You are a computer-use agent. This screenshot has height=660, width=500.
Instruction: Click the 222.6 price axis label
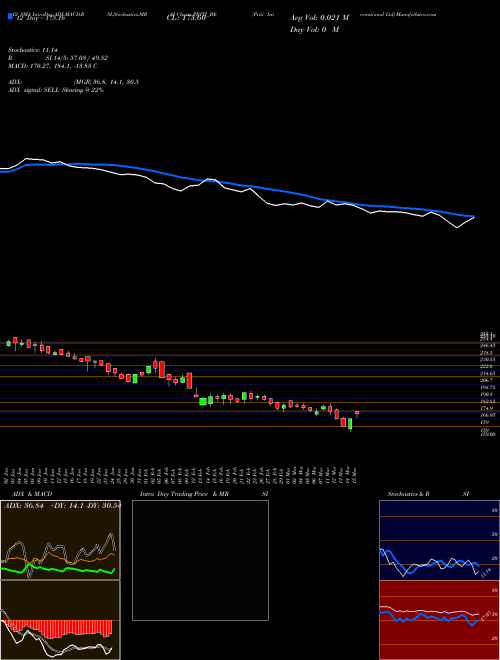(x=488, y=366)
